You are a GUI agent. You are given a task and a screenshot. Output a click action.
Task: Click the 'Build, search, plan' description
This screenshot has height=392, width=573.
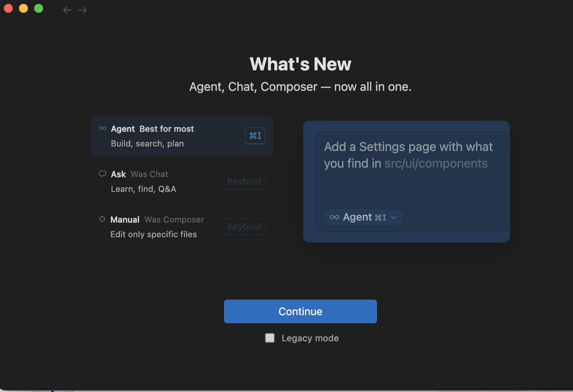(x=147, y=144)
